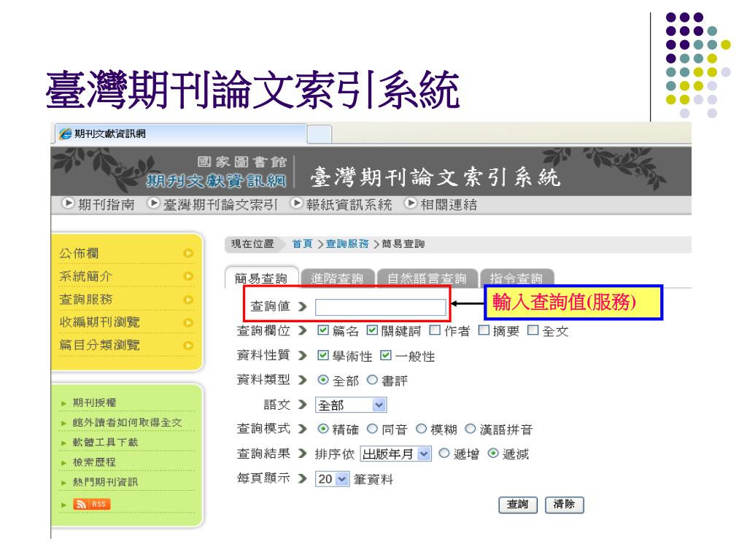Toggle the 學術性 checkbox
Screen dimensions: 747x560
[323, 355]
